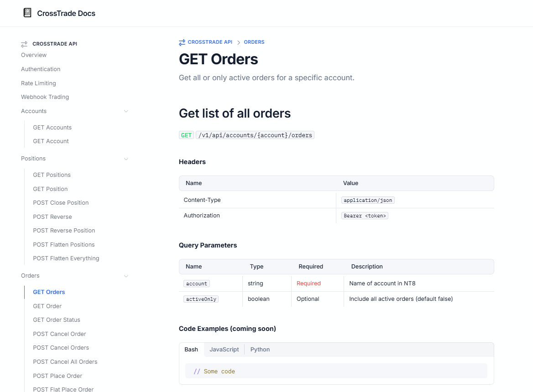
Task: Click the breadcrumb CrossTrade API arrows icon
Action: tap(182, 42)
